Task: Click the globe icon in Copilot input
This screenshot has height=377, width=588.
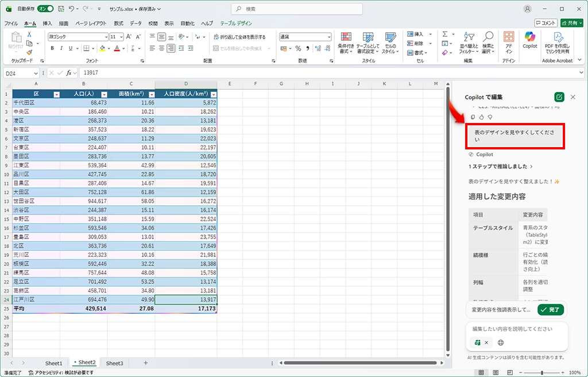Action: (501, 343)
